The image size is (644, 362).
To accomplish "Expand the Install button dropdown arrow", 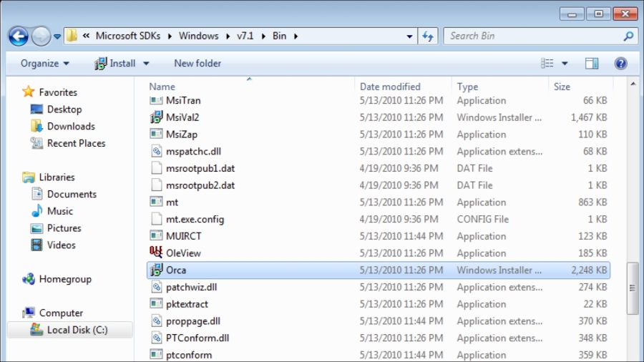I will point(147,63).
